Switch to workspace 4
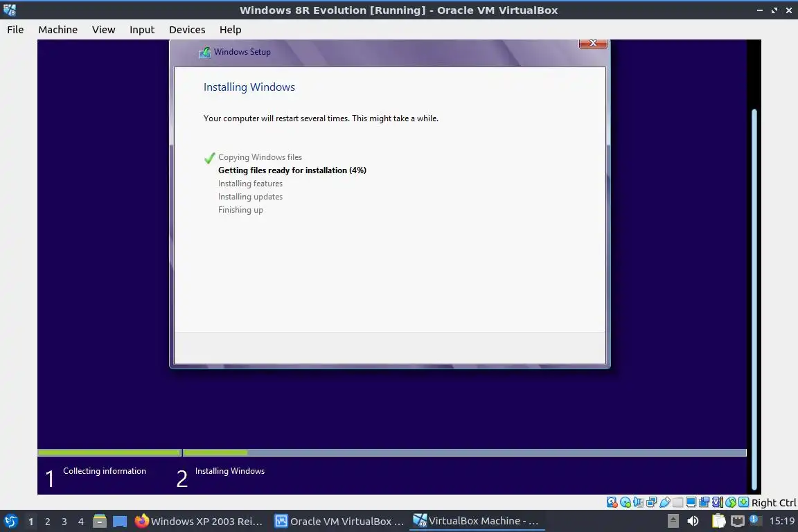Screen dimensions: 798x532 tap(81, 522)
